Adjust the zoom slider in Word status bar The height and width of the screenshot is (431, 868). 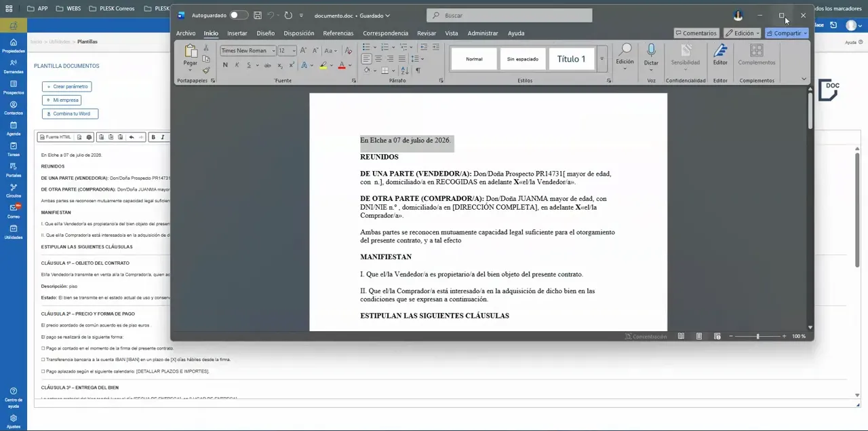click(757, 336)
